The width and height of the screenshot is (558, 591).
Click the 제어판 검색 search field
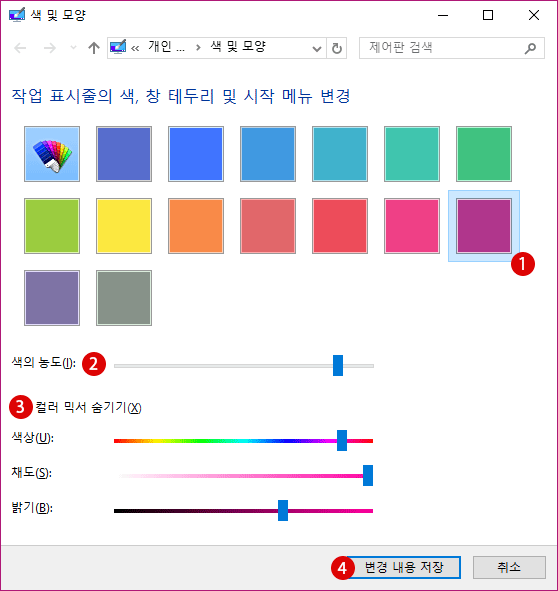coord(445,48)
